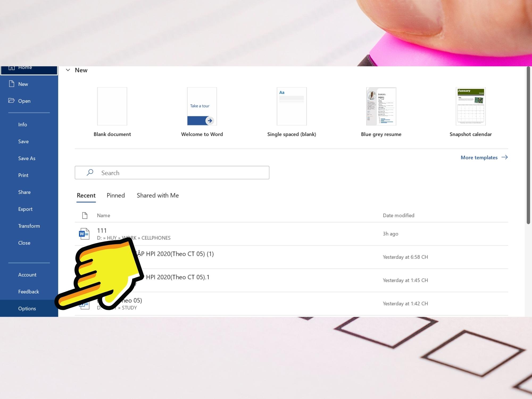Click the Transform icon in sidebar
Screen dimensions: 532x399
(29, 226)
